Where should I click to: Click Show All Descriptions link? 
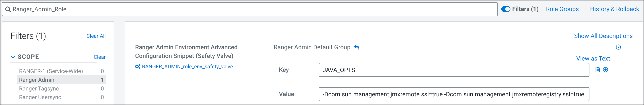[603, 36]
